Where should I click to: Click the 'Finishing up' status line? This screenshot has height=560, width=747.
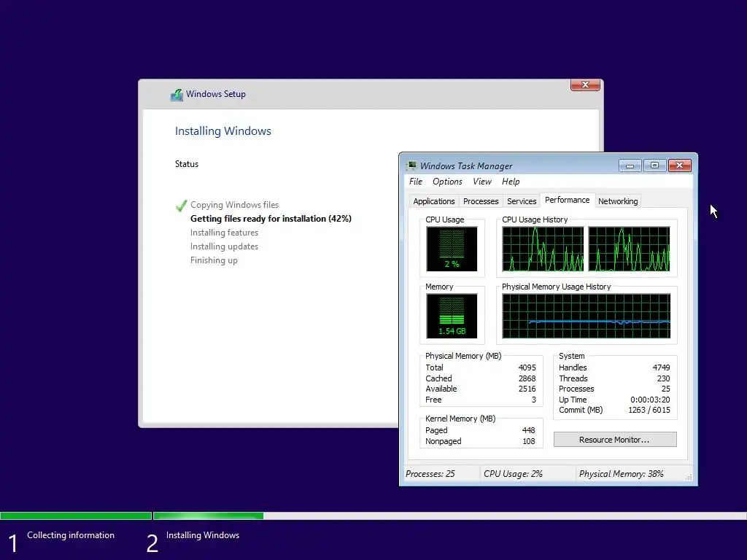click(x=214, y=260)
